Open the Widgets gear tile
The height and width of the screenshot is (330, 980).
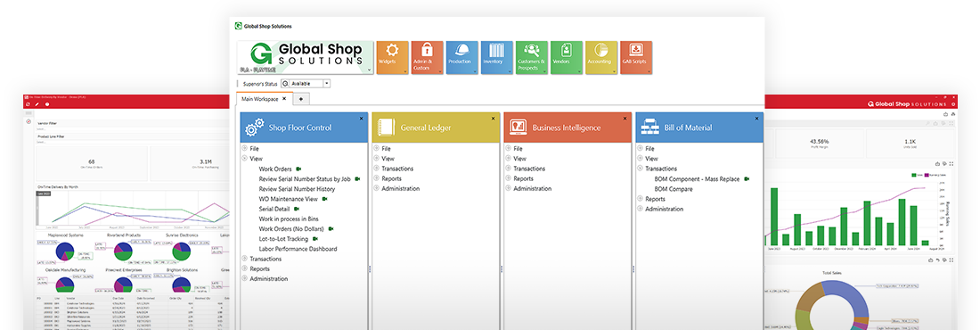click(393, 57)
